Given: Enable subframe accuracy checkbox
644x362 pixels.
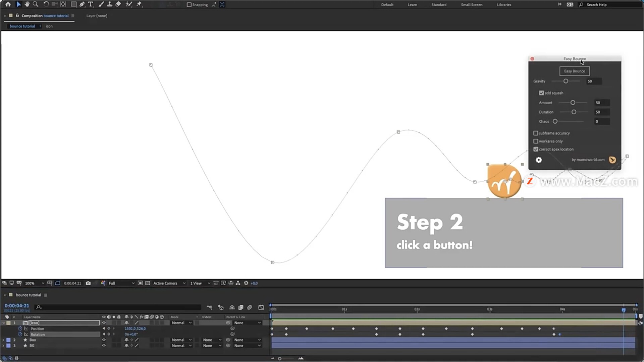Looking at the screenshot, I should (x=536, y=133).
